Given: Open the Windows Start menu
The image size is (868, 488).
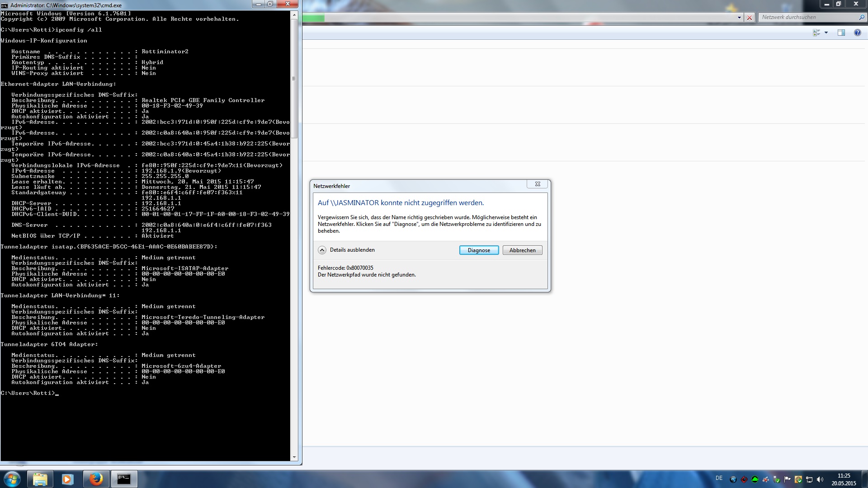Looking at the screenshot, I should tap(12, 479).
